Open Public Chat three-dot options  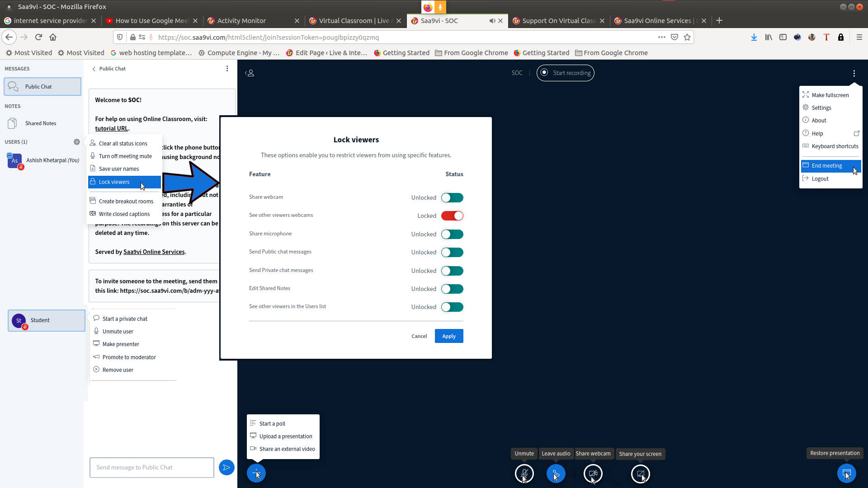(227, 69)
